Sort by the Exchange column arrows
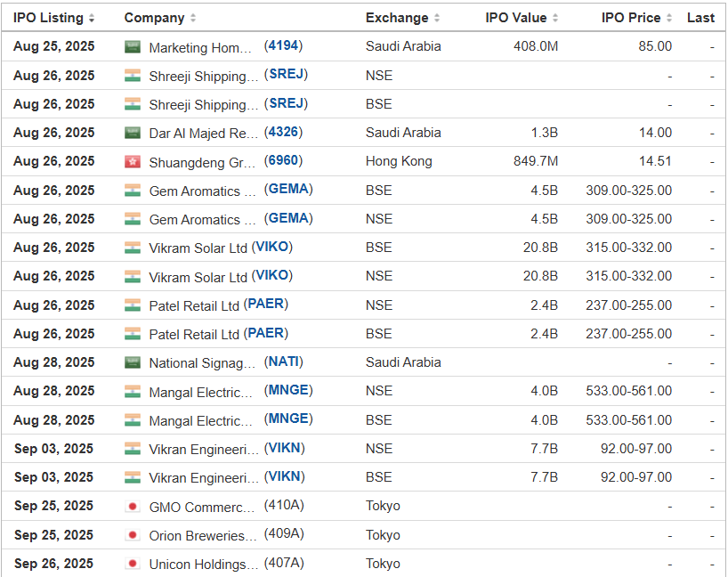 point(437,18)
